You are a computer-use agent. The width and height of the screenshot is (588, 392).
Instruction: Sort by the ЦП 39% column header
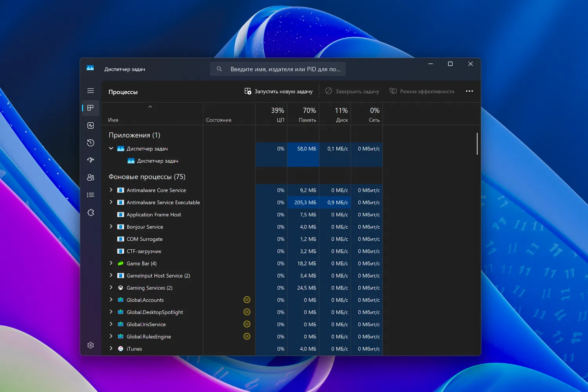(271, 114)
